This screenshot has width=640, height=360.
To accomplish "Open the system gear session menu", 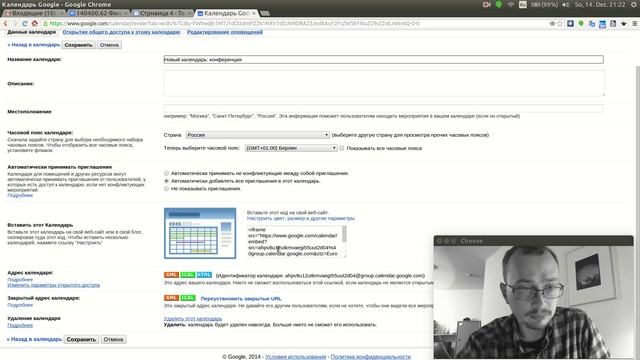I will pyautogui.click(x=634, y=4).
